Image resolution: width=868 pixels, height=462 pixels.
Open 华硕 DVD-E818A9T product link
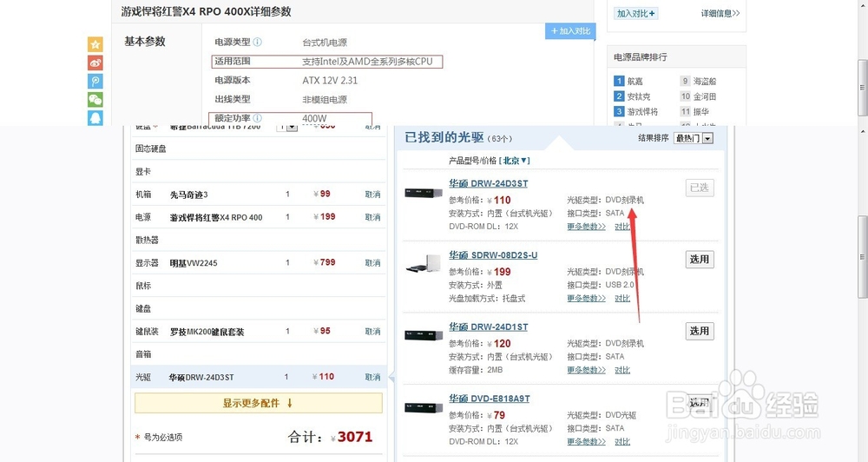(490, 399)
